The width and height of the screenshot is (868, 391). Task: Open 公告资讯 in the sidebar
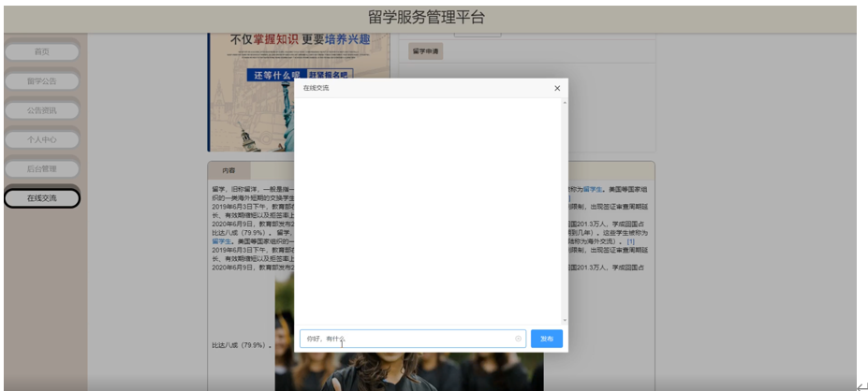[x=42, y=110]
